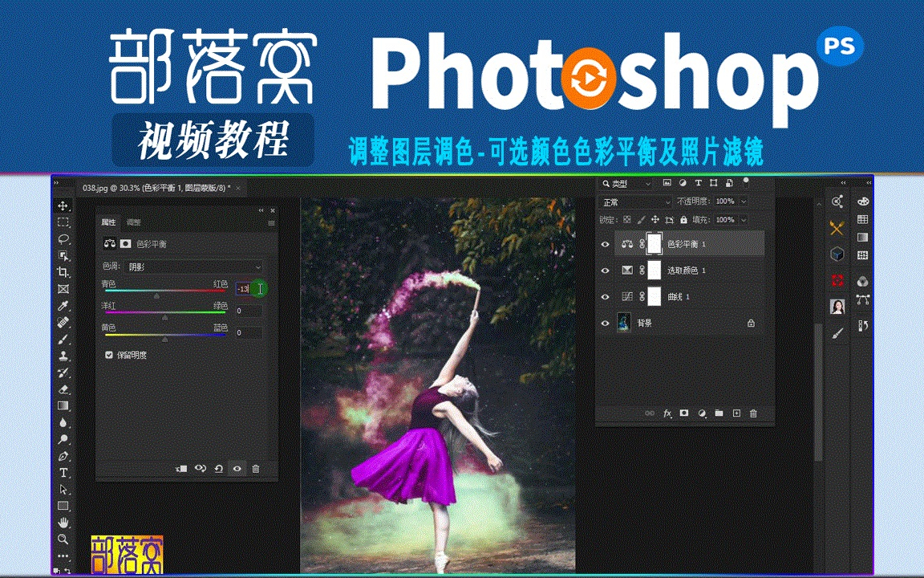Viewport: 924px width, 578px height.
Task: Select the Dodge tool
Action: click(63, 439)
